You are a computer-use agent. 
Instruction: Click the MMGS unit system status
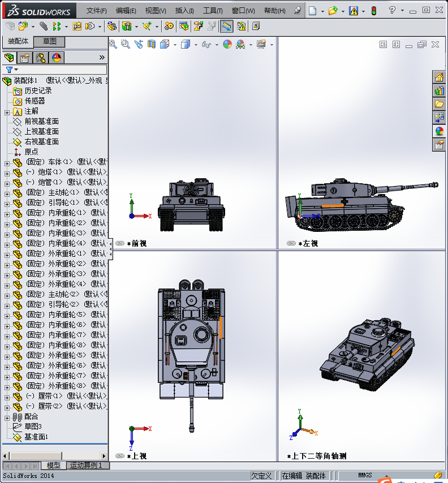coord(365,475)
